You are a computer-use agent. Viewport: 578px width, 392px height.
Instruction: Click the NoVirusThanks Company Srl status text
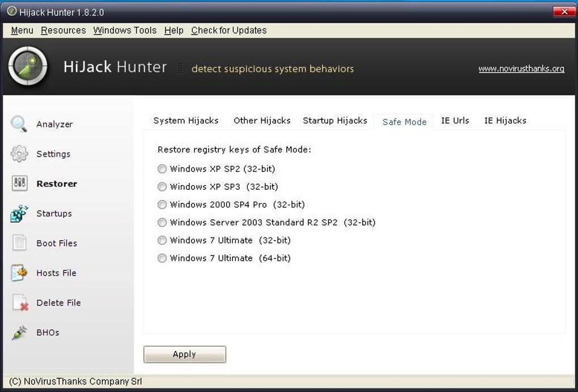point(75,381)
